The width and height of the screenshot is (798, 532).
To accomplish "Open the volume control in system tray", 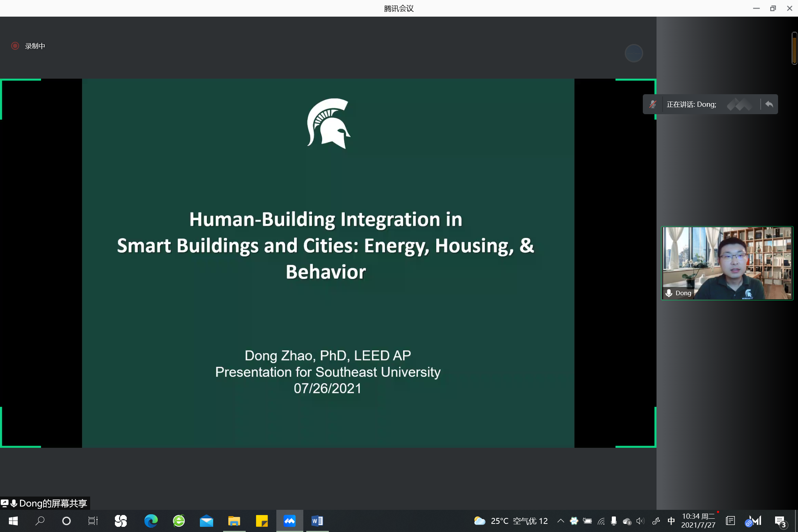I will (x=641, y=521).
